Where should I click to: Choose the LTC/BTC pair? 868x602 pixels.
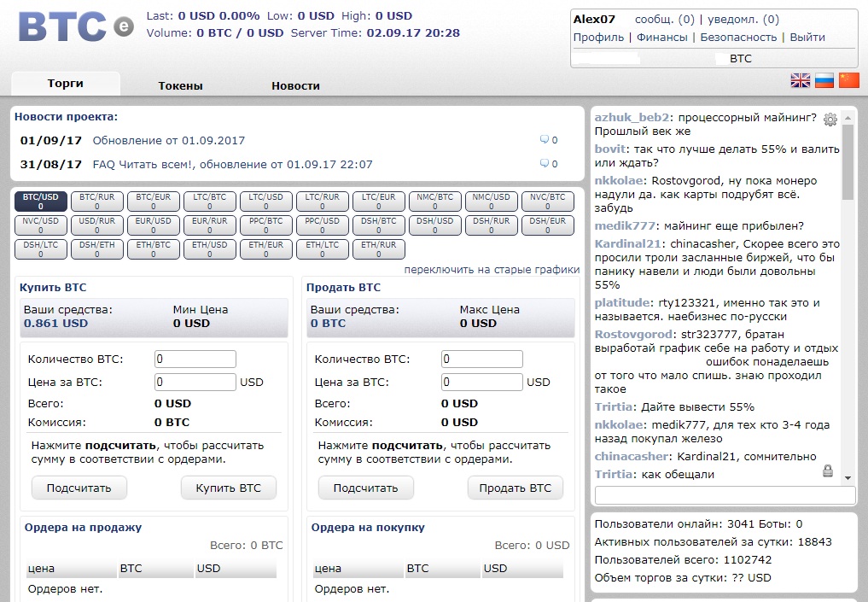(x=210, y=202)
